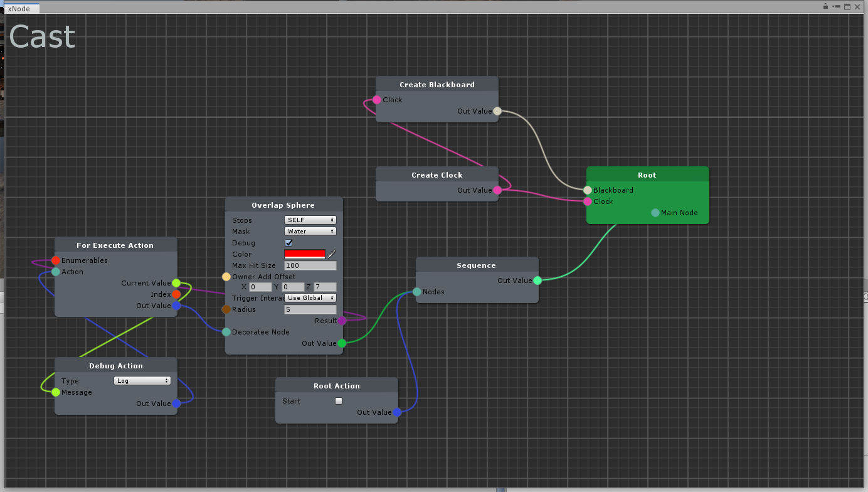Click the Action port on For Execute Action

[56, 272]
